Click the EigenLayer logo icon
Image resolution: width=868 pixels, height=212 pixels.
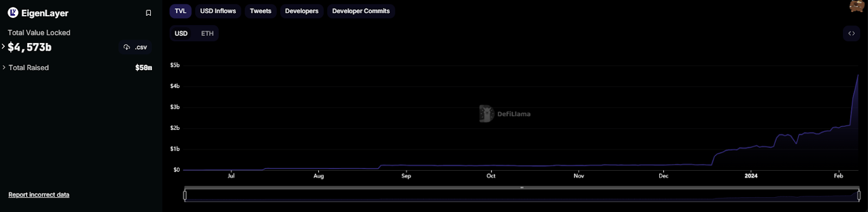[x=13, y=13]
